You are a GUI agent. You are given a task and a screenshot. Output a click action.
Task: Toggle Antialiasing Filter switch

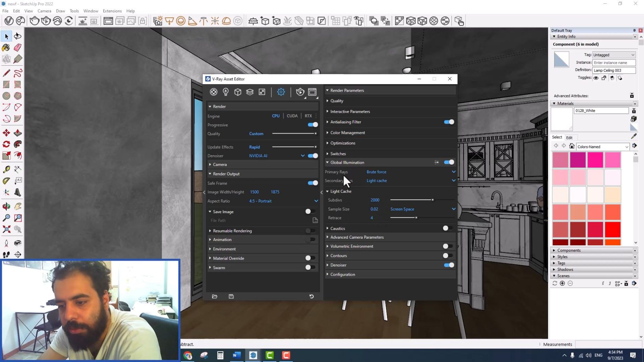pos(449,122)
